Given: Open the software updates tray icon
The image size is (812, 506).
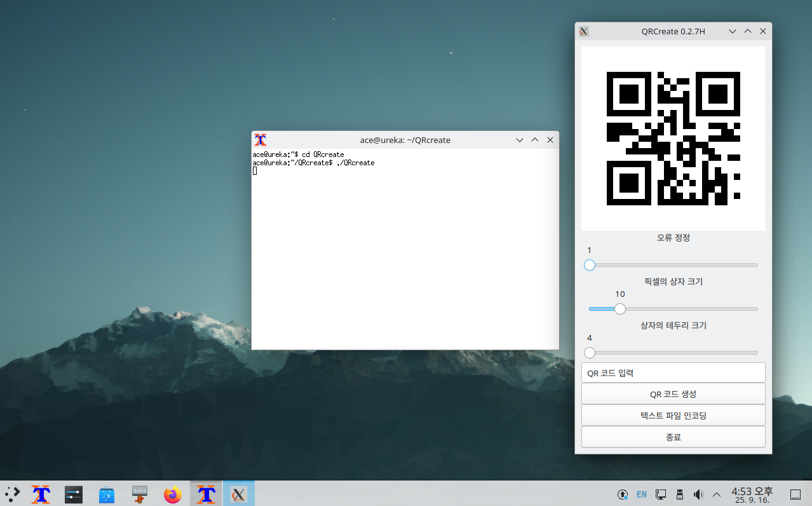Looking at the screenshot, I should [623, 494].
